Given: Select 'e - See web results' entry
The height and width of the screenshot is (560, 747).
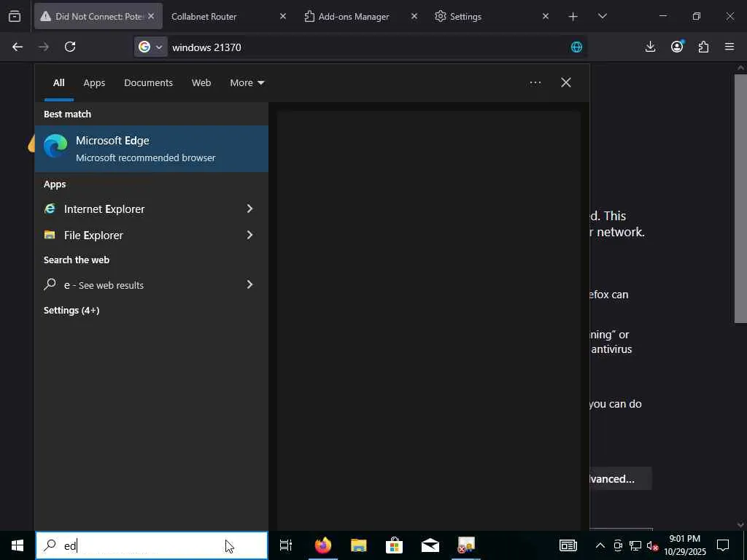Looking at the screenshot, I should (133, 285).
